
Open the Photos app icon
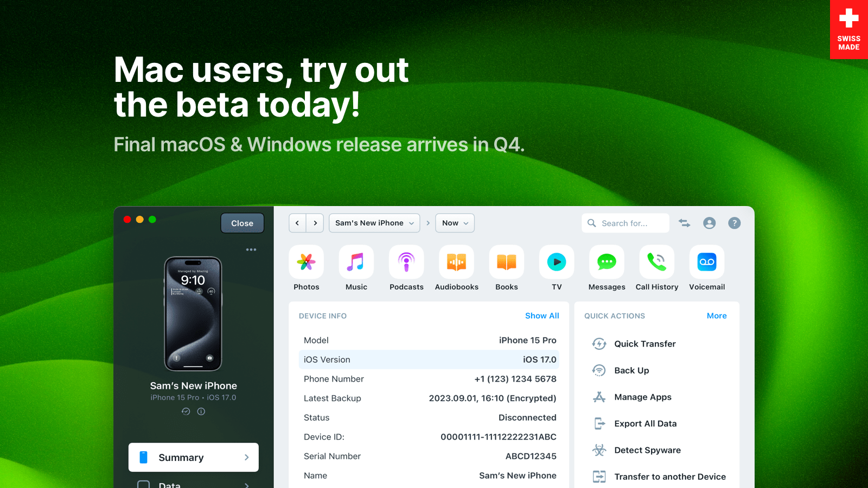point(306,262)
